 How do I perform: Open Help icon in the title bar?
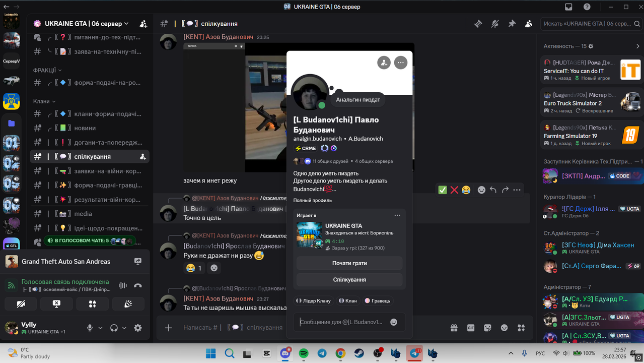coord(587,7)
